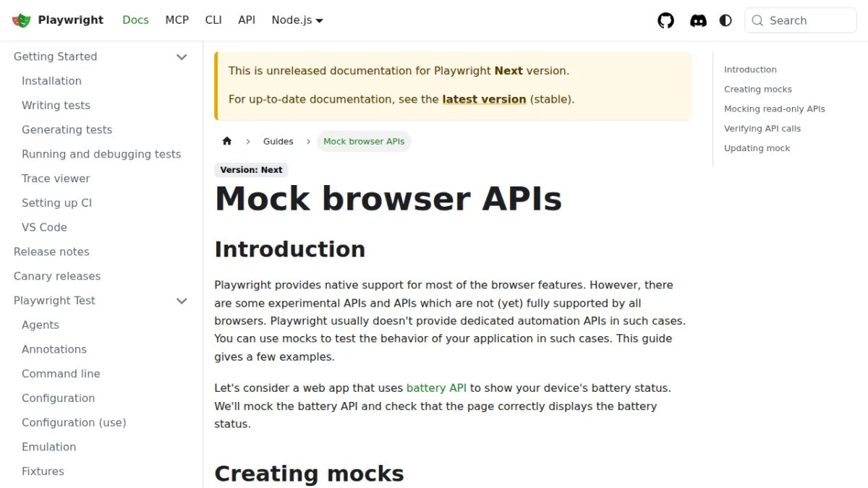The width and height of the screenshot is (868, 488).
Task: Click the Playwright masks logo icon
Action: (x=22, y=20)
